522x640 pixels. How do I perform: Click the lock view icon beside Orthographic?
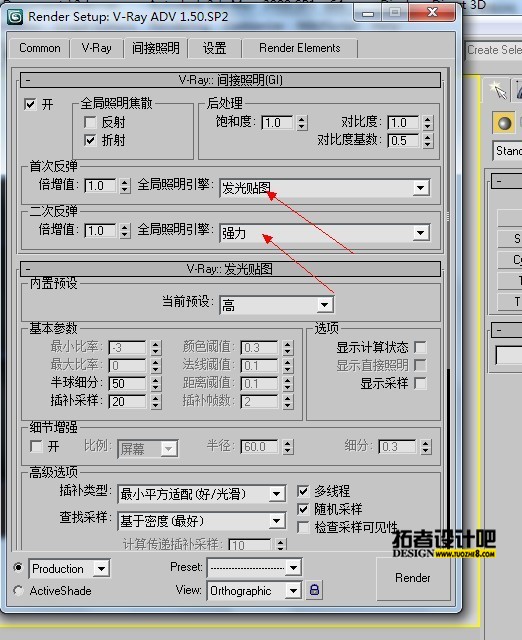coord(314,590)
